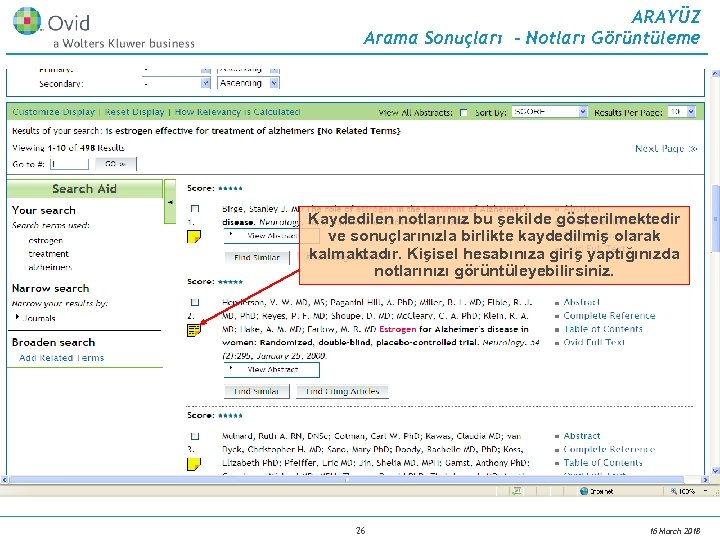
Task: Open the Secondary sort field dropdown
Action: (176, 83)
